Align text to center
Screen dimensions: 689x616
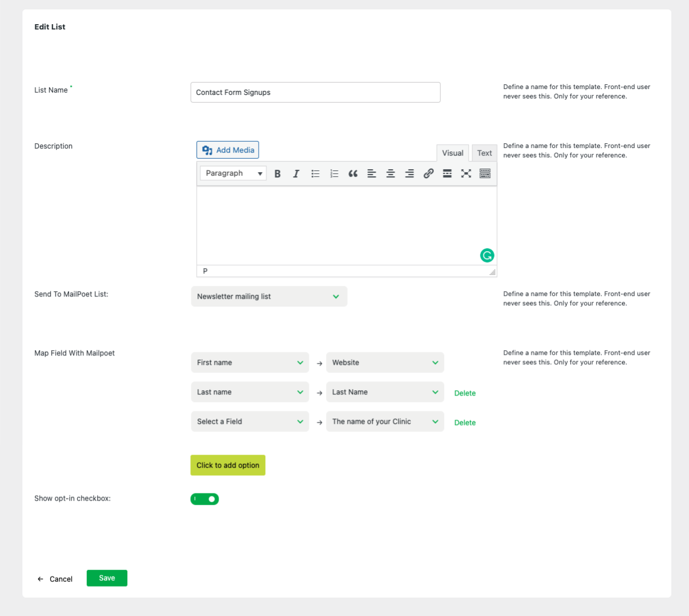coord(390,173)
